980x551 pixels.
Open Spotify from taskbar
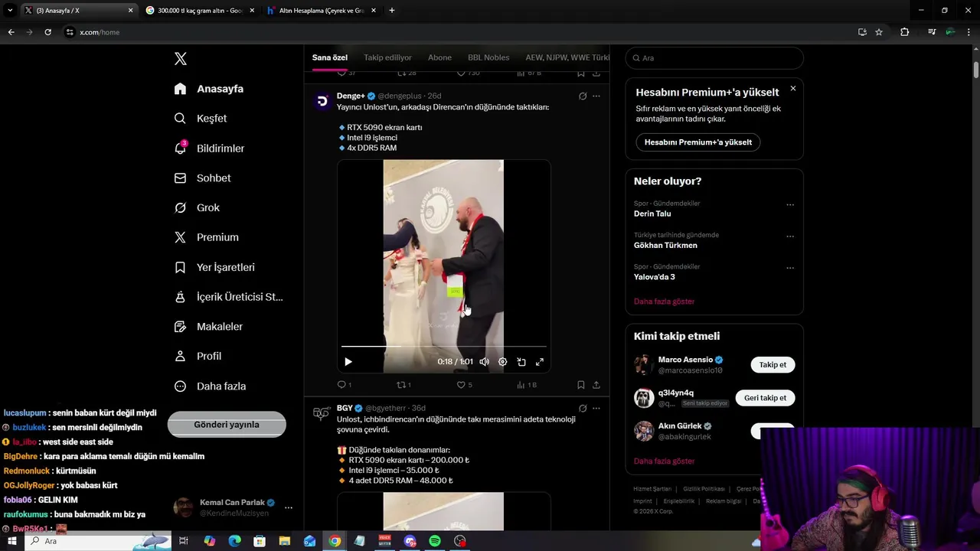click(435, 541)
